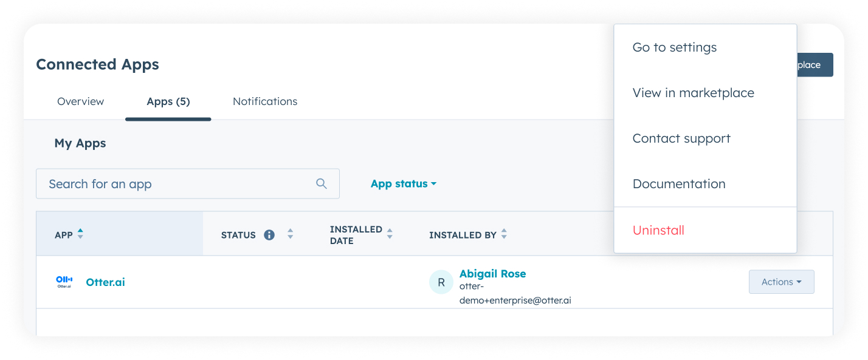
Task: Sort by INSTALLED DATE using the arrows
Action: tap(390, 234)
